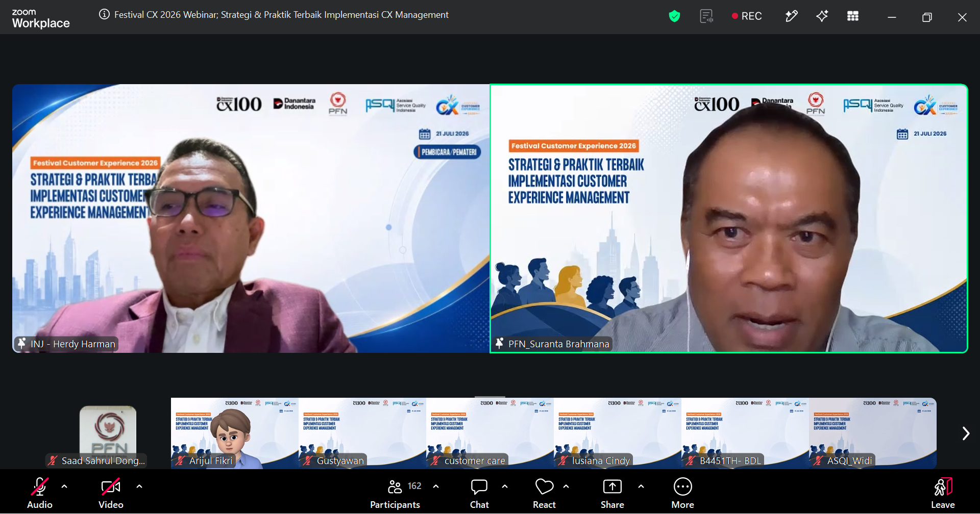Click muted mic icon on Saad Sahrul
This screenshot has width=980, height=514.
(53, 461)
